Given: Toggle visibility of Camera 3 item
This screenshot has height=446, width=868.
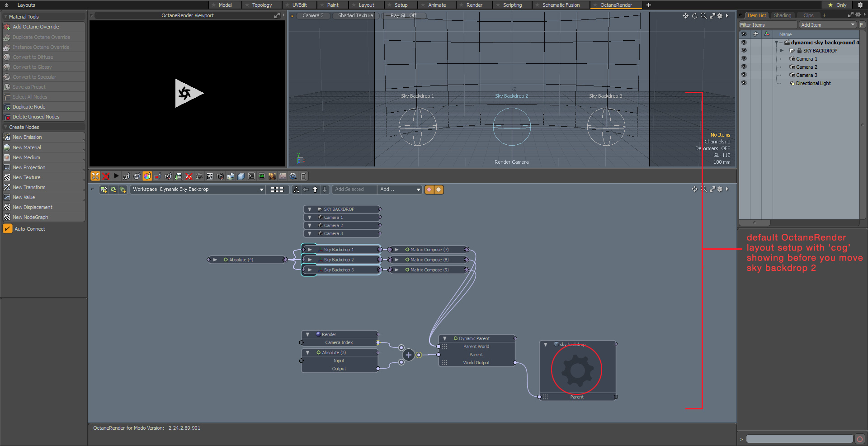Looking at the screenshot, I should [x=744, y=75].
